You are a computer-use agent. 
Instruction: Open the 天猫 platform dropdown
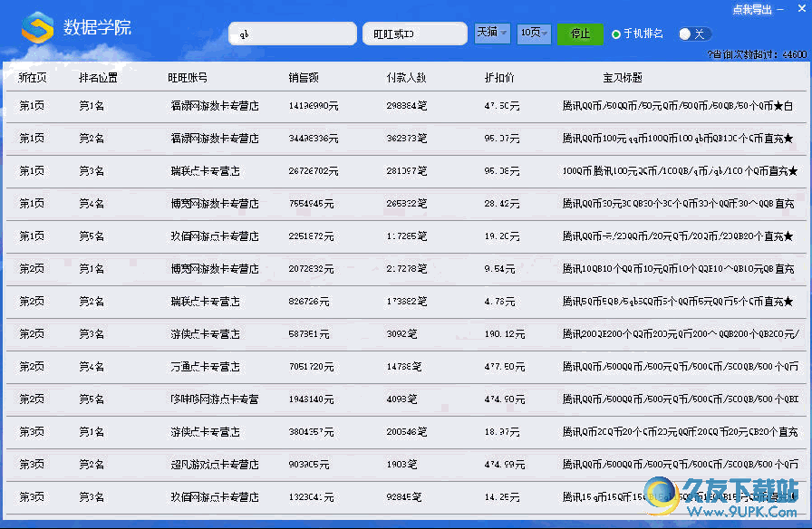click(492, 34)
